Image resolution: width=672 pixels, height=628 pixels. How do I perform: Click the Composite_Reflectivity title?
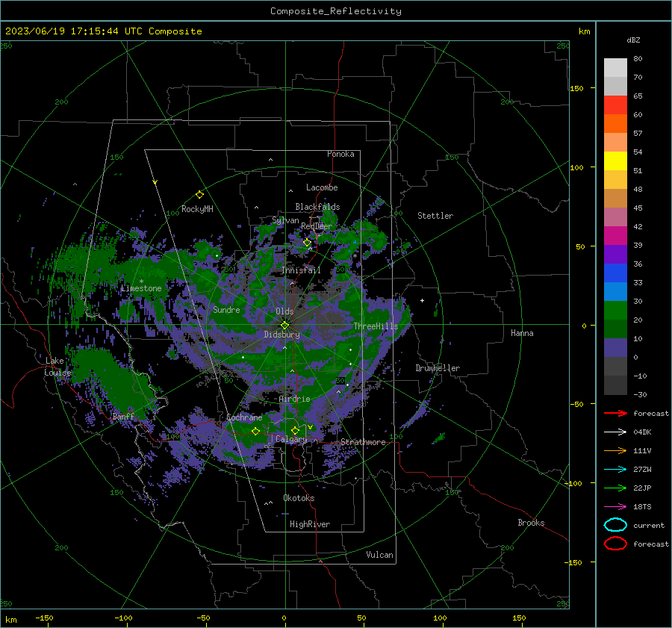click(336, 11)
